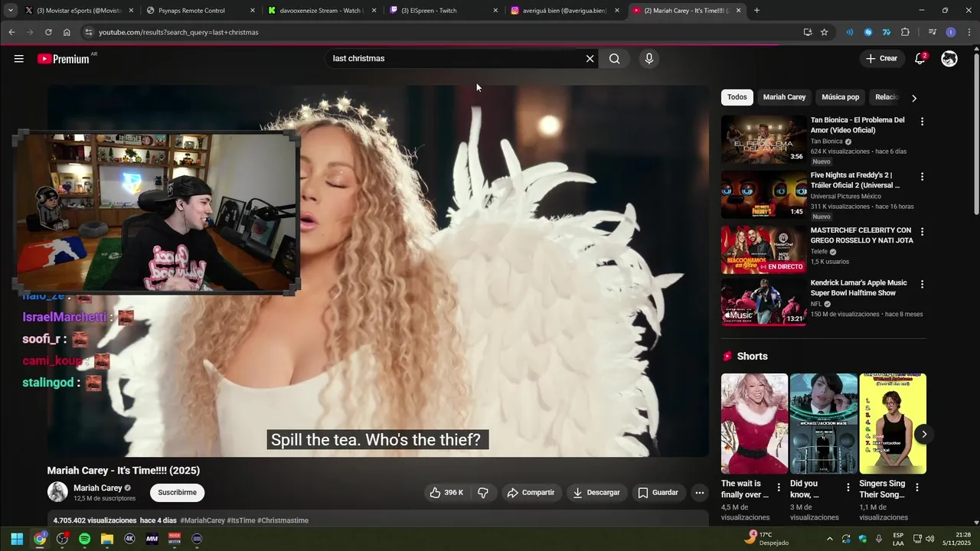Select the Música pop filter chip
Viewport: 980px width, 551px height.
coord(840,97)
